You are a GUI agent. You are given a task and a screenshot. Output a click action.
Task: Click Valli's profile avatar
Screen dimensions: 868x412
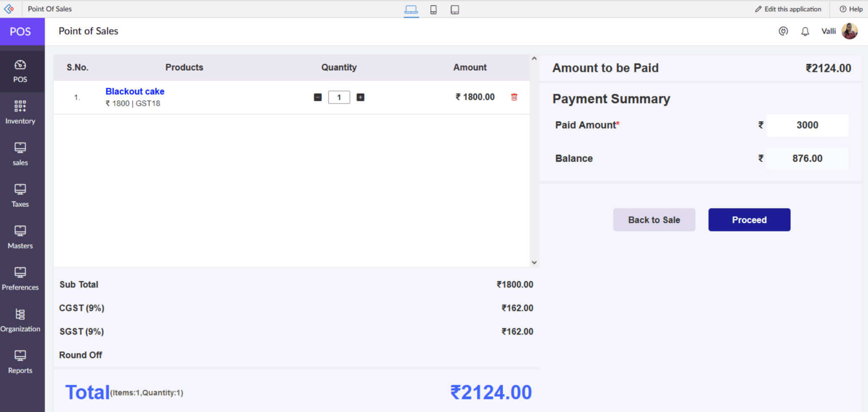pos(850,31)
